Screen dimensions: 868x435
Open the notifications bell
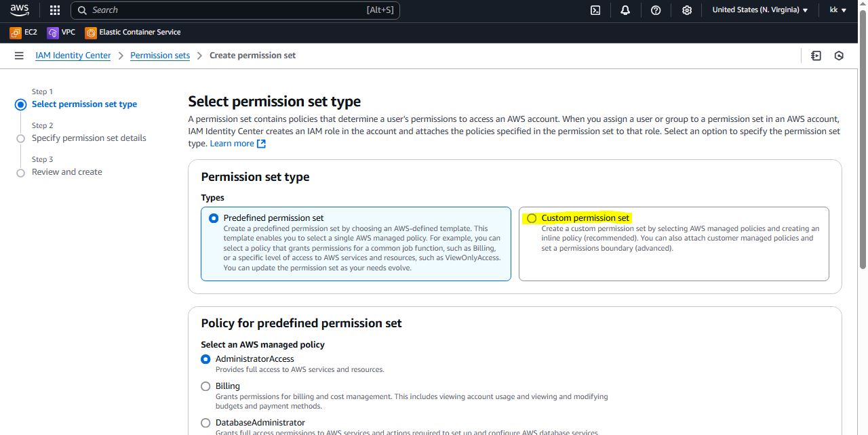pos(625,10)
